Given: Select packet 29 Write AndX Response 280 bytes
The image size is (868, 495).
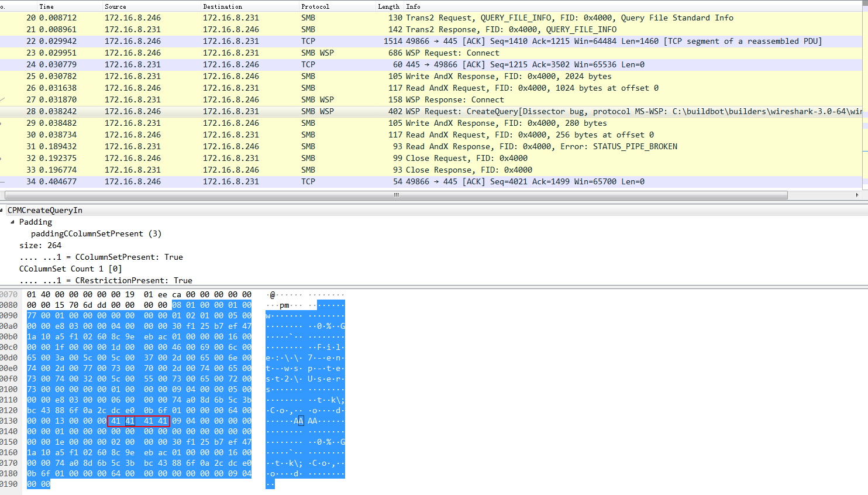Looking at the screenshot, I should (431, 123).
